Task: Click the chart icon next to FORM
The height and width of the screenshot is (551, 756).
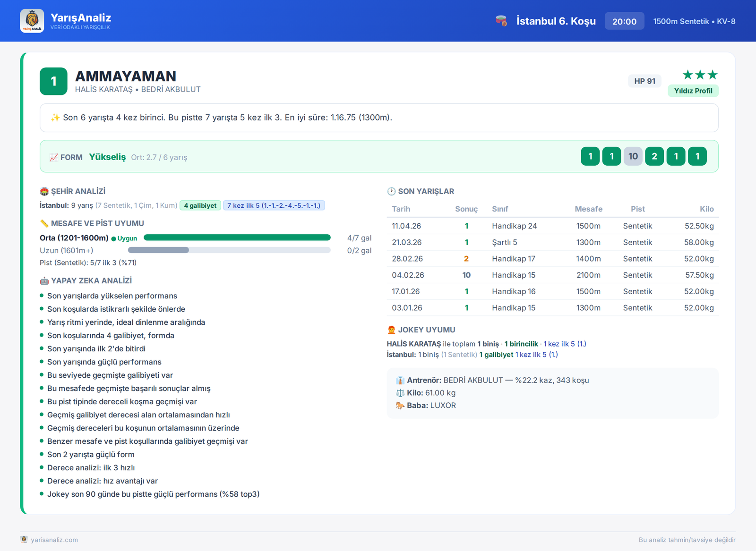Action: [54, 157]
